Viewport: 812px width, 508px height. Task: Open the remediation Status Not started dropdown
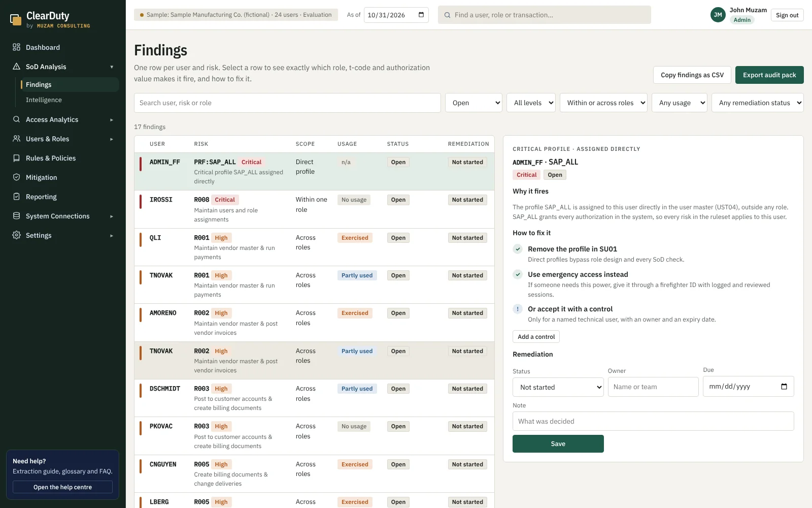click(x=558, y=387)
